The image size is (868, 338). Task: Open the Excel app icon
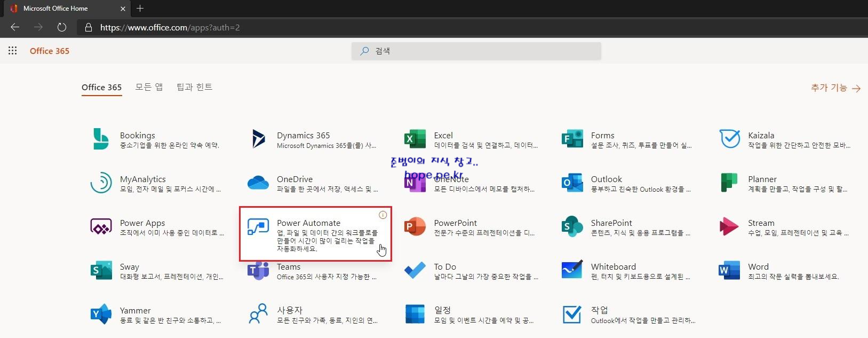pyautogui.click(x=415, y=139)
